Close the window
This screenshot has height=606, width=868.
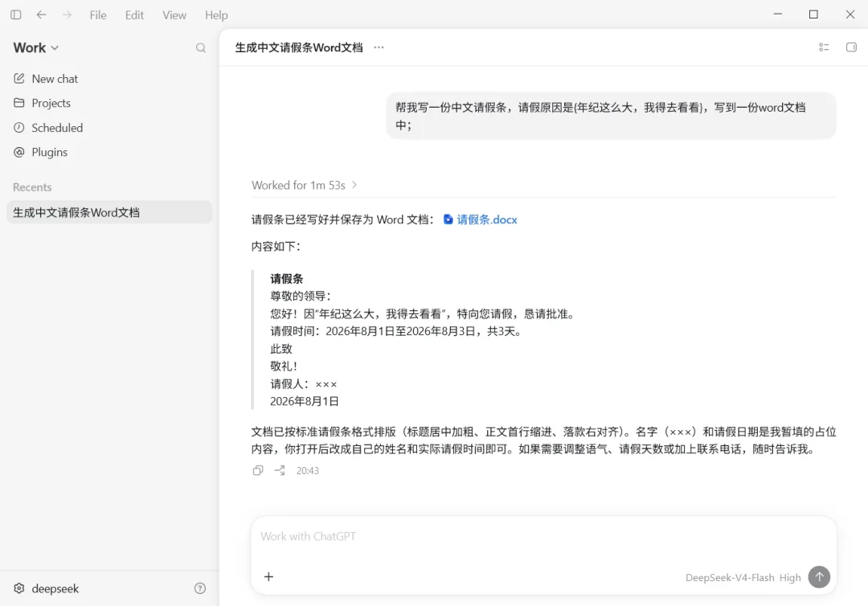850,14
